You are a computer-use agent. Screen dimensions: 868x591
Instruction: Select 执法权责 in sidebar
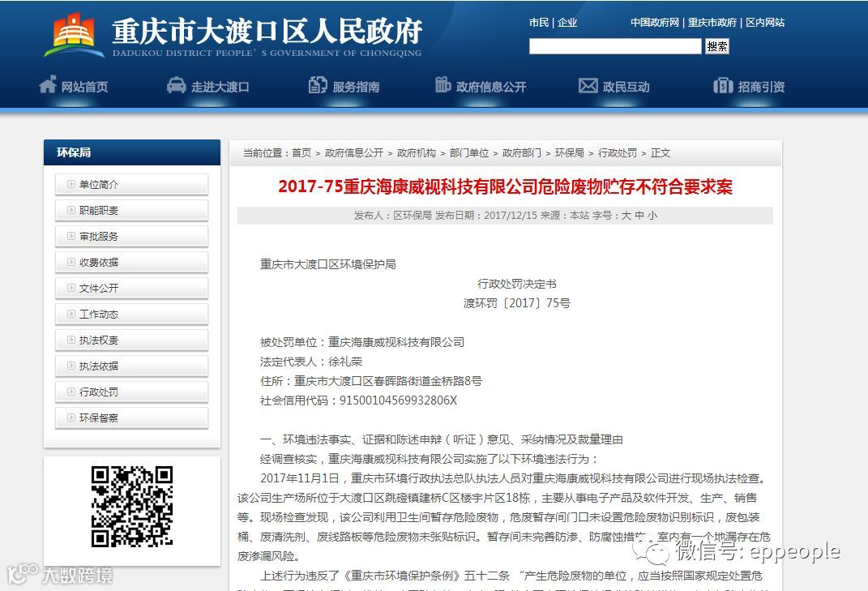pyautogui.click(x=132, y=340)
